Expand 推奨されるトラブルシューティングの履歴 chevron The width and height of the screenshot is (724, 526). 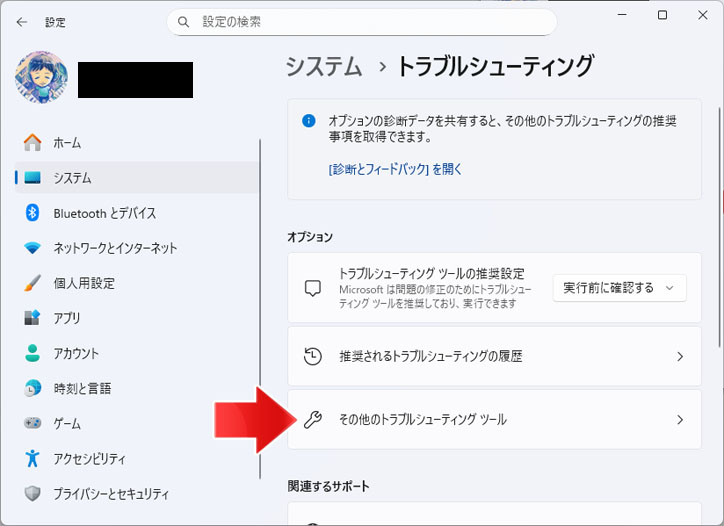680,356
